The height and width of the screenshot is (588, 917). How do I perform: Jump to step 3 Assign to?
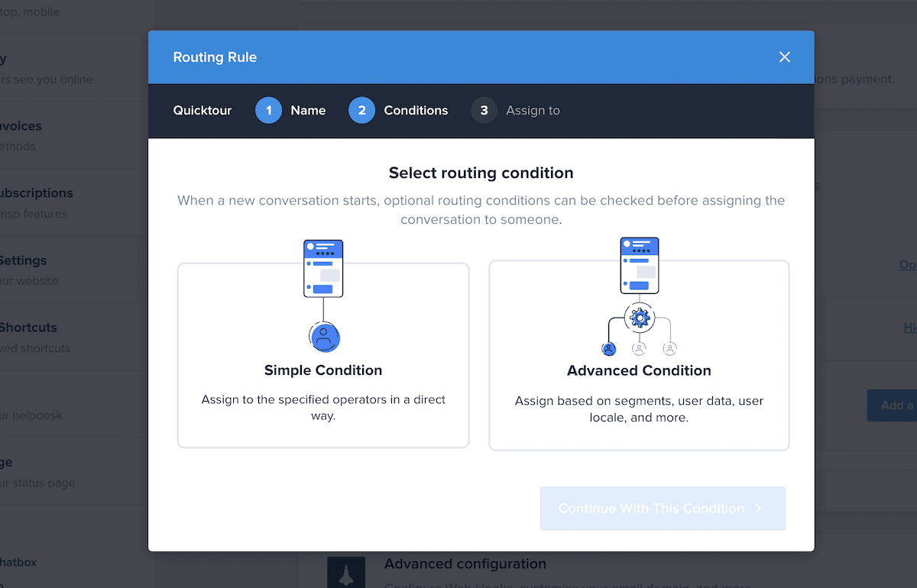pyautogui.click(x=516, y=111)
